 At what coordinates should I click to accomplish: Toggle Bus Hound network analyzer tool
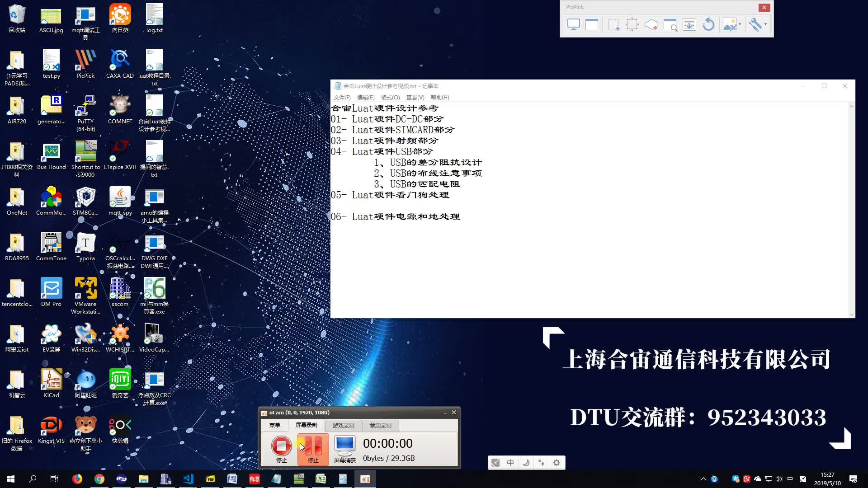pos(51,155)
